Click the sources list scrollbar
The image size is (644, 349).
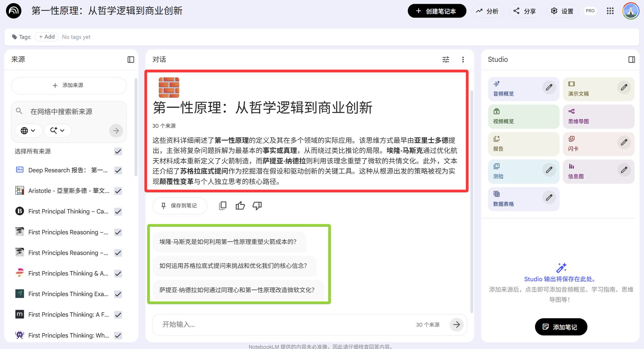[136, 127]
